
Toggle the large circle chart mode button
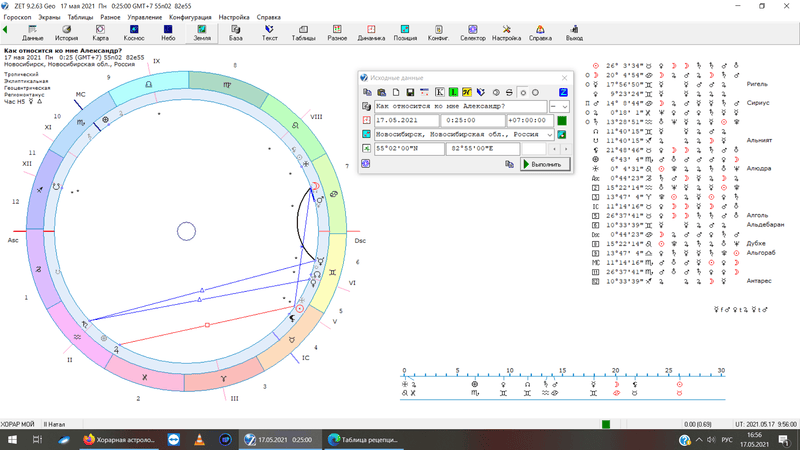[x=536, y=92]
